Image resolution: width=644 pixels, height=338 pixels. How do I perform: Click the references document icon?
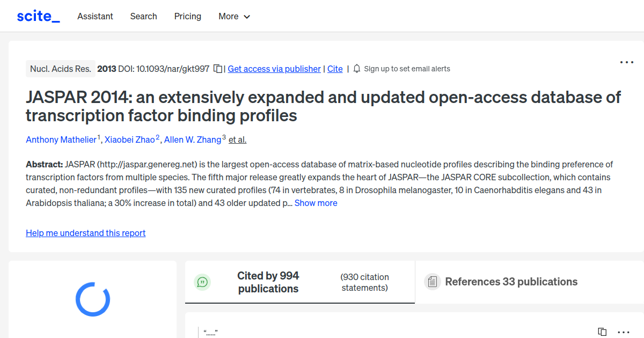[x=432, y=281]
